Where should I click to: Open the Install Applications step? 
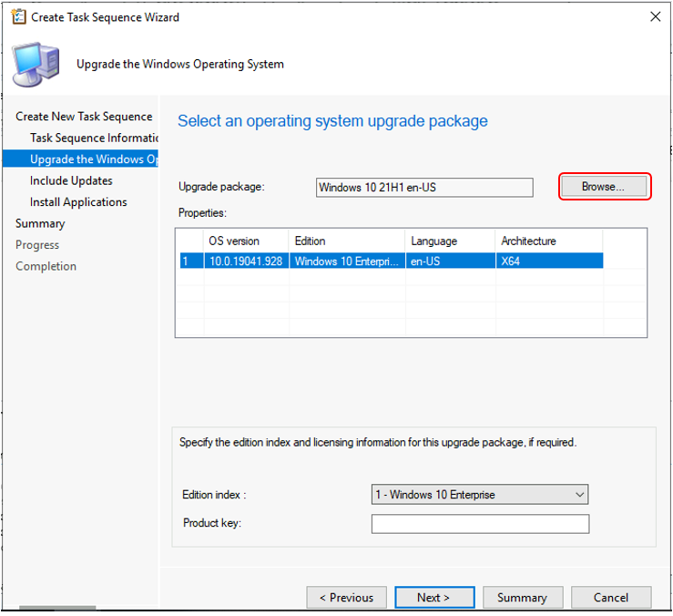point(78,202)
